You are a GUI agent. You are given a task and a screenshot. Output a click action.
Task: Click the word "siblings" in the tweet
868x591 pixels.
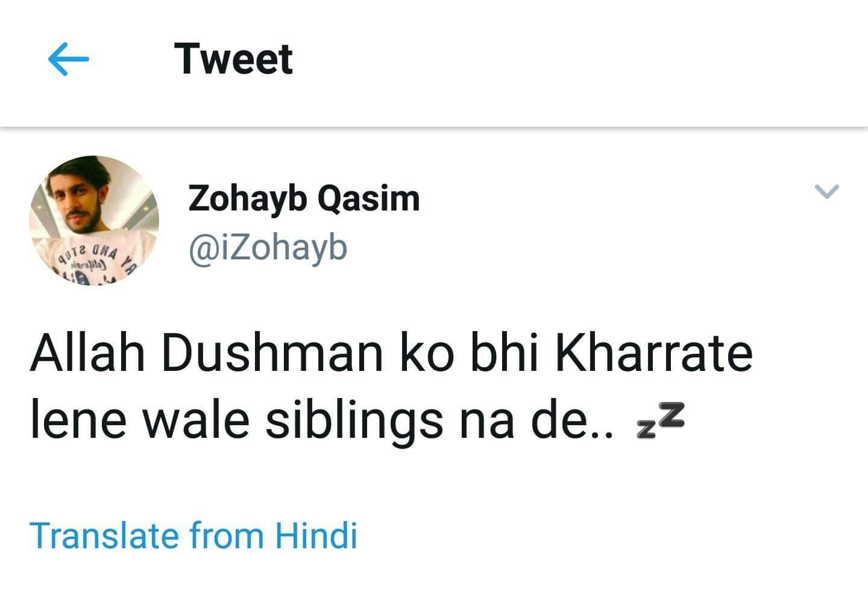click(354, 421)
